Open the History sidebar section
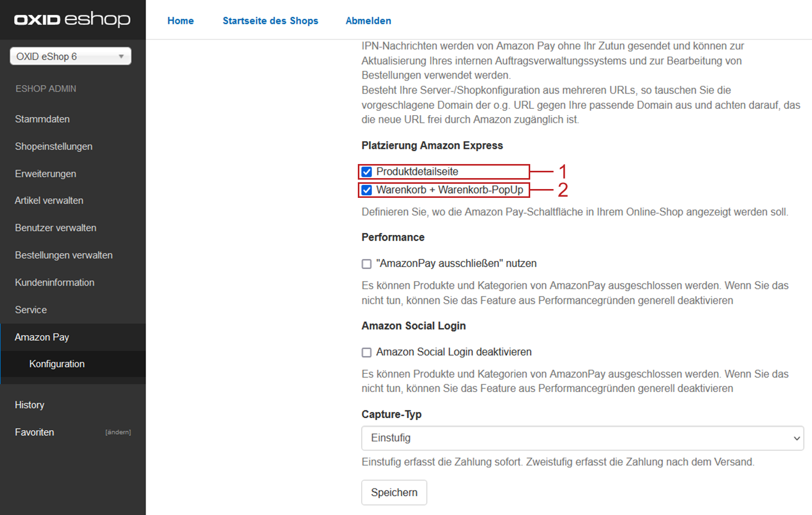Viewport: 812px width, 515px height. click(x=30, y=405)
